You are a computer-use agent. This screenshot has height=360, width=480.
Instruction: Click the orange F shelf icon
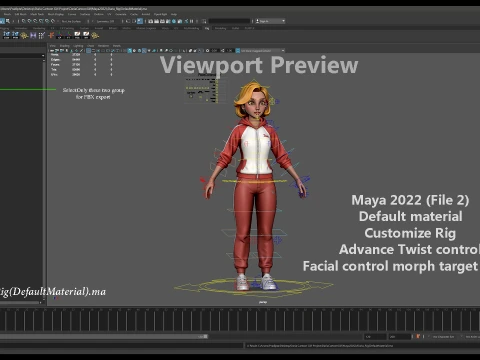tap(51, 35)
